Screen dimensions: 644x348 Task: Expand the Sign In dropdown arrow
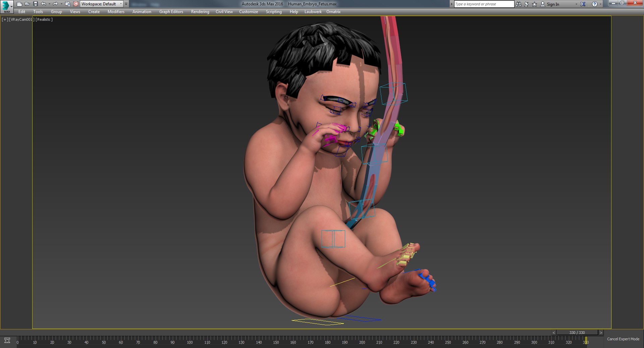coord(576,4)
